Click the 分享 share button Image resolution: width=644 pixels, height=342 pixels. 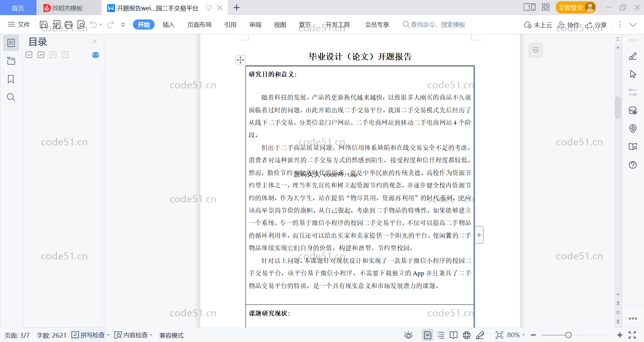pyautogui.click(x=596, y=25)
